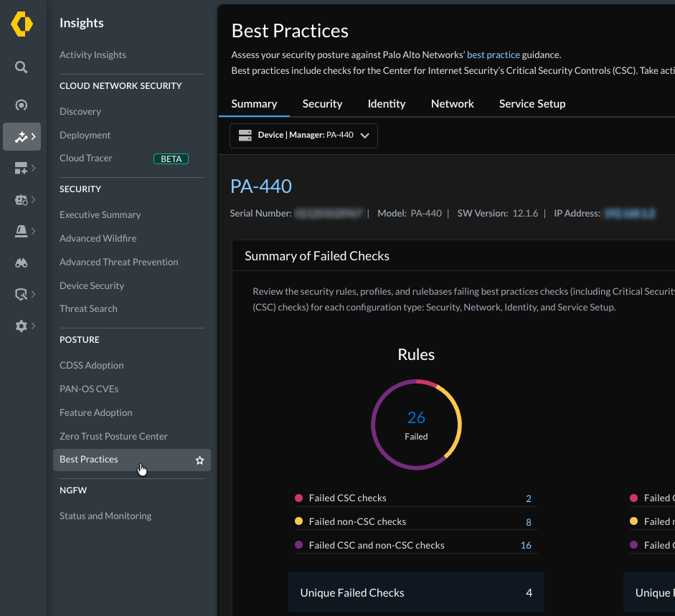Open Cloud Tracer in sidebar
The height and width of the screenshot is (616, 675).
[x=85, y=158]
